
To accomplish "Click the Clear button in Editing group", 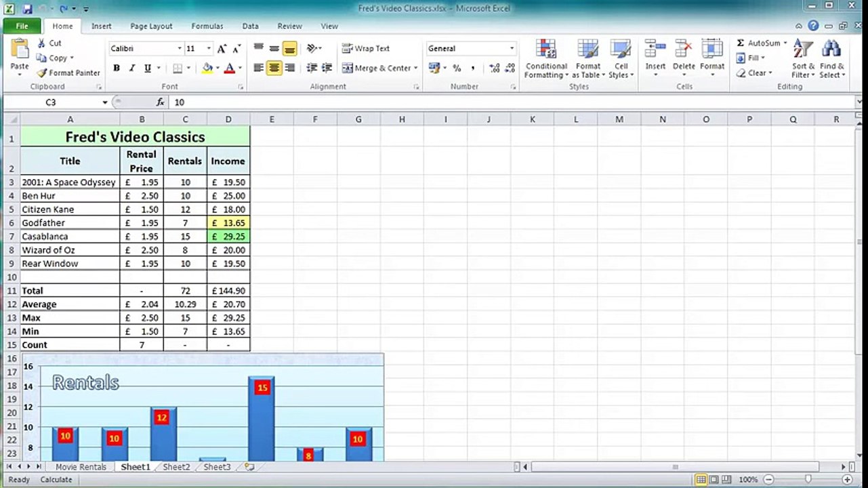I will [x=753, y=73].
